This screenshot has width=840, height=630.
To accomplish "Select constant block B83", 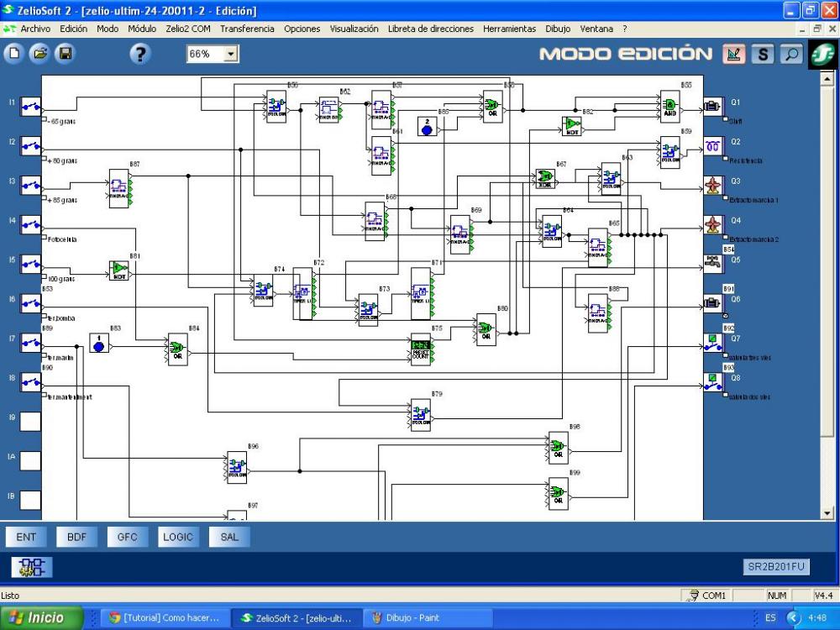I will (99, 343).
